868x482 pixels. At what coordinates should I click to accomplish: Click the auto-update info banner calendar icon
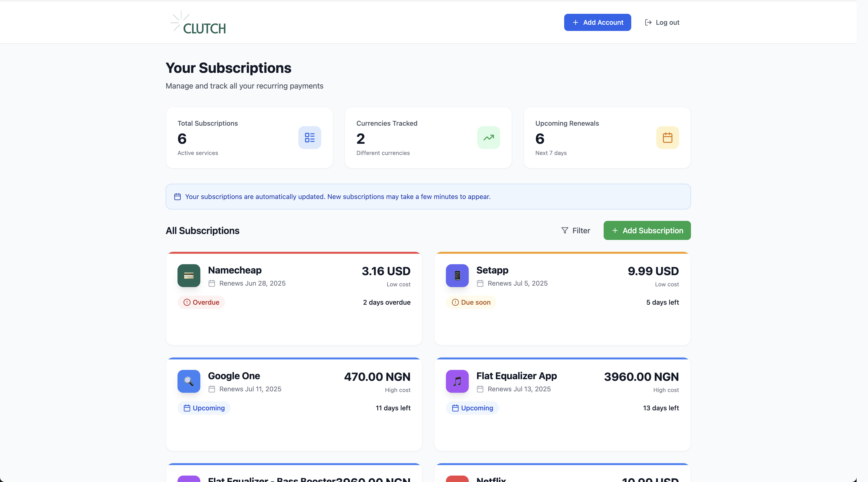point(177,197)
